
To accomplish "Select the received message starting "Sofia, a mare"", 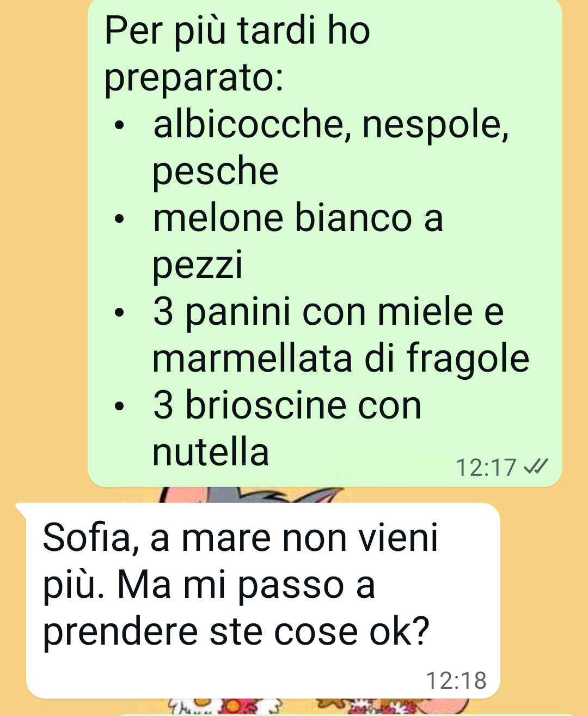I will 262,600.
